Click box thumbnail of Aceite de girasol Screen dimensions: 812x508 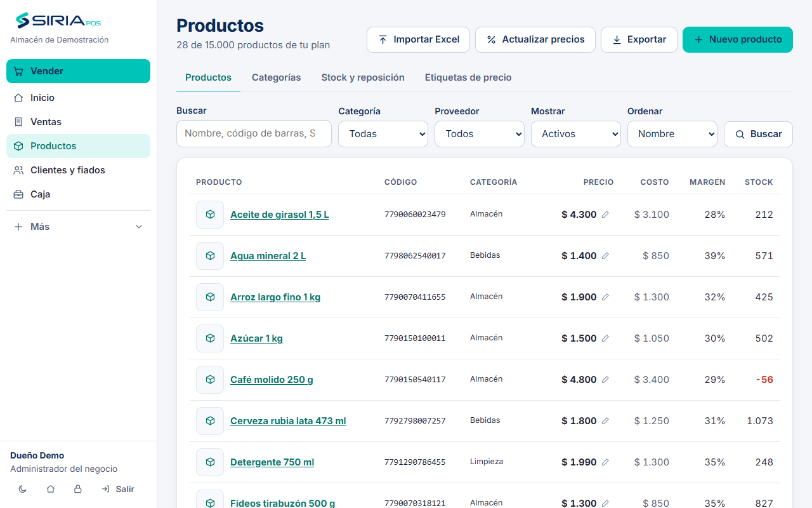point(210,215)
